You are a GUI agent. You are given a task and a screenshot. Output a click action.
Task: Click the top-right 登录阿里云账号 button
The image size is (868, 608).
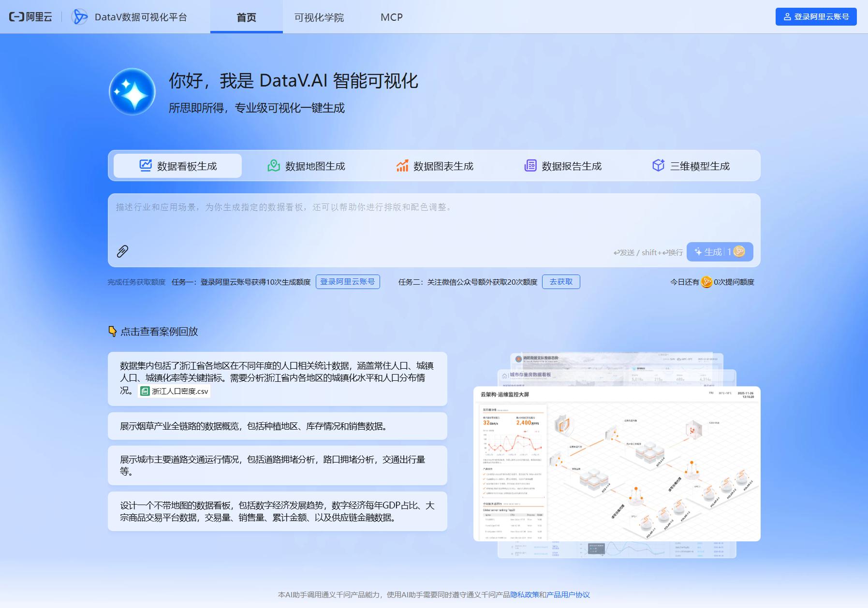pyautogui.click(x=816, y=16)
